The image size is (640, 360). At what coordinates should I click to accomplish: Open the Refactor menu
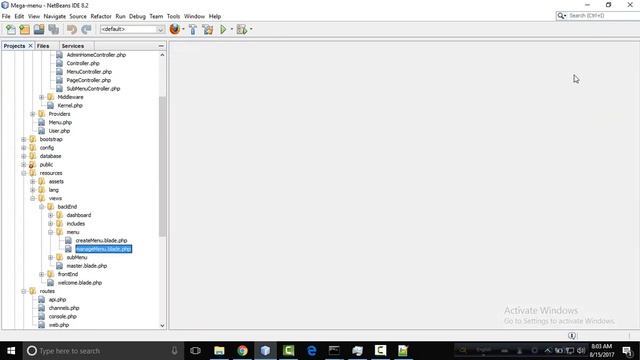[101, 16]
